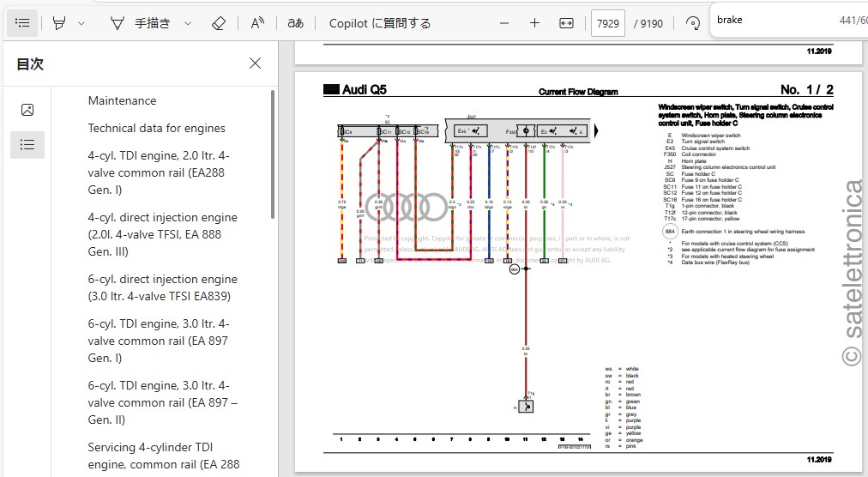The height and width of the screenshot is (477, 868).
Task: Open highlighter color options dropdown
Action: coord(81,23)
